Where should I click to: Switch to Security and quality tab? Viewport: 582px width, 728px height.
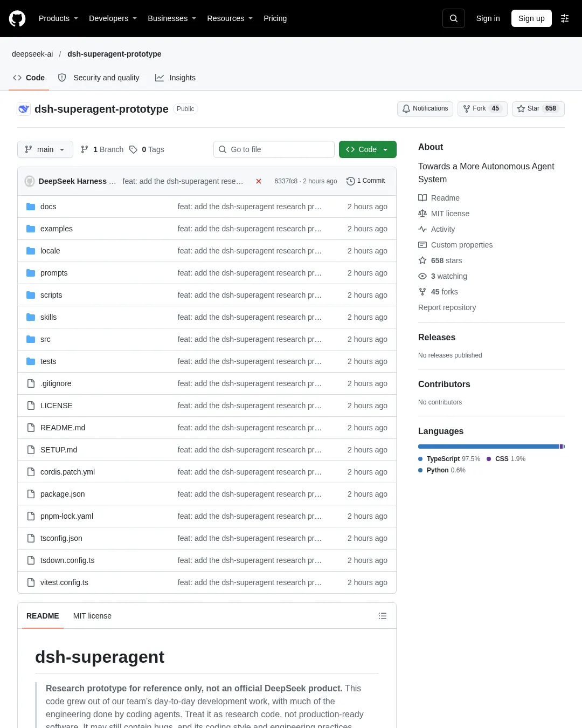(x=99, y=78)
